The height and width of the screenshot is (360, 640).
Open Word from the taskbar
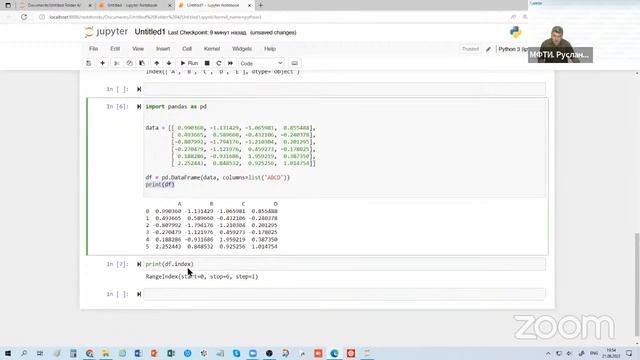coord(138,353)
